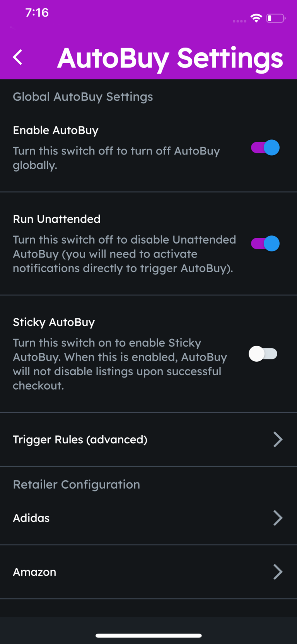297x644 pixels.
Task: Enable Sticky AutoBuy
Action: (263, 354)
